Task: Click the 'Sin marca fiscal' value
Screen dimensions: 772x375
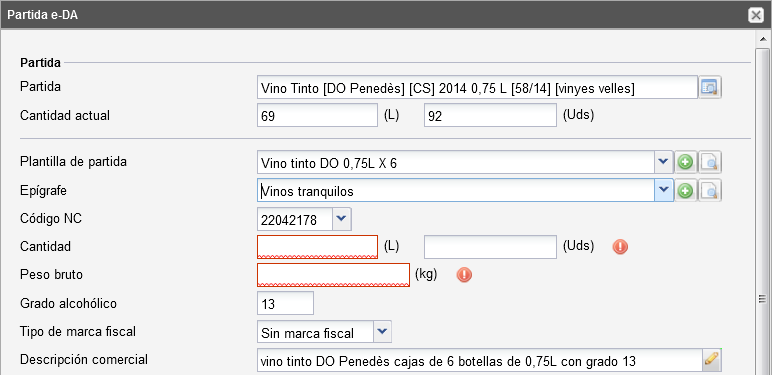Action: 315,332
